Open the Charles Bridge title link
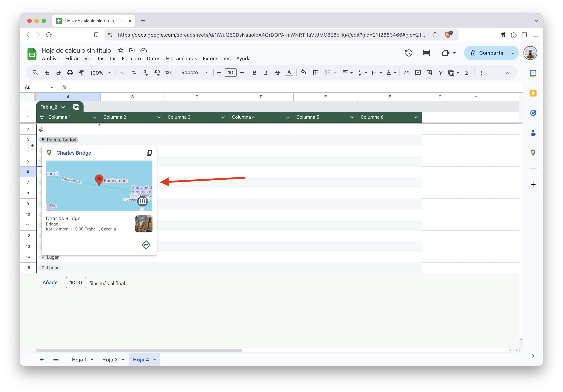 click(74, 153)
